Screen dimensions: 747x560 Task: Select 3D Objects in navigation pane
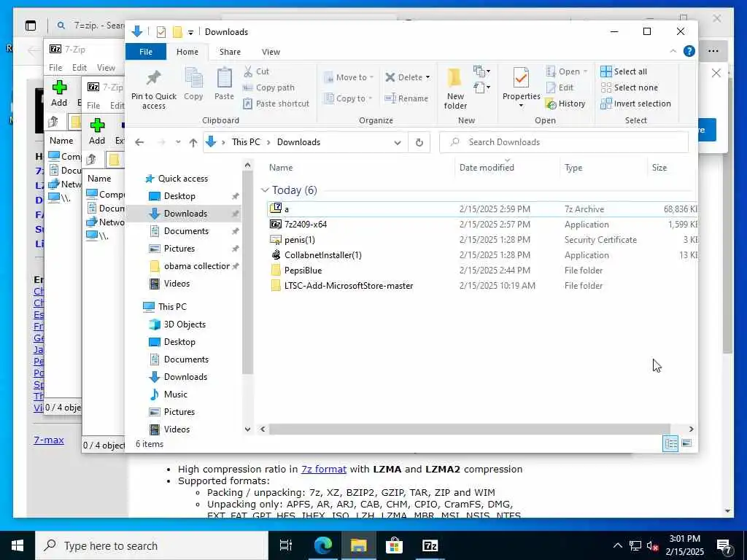(185, 324)
